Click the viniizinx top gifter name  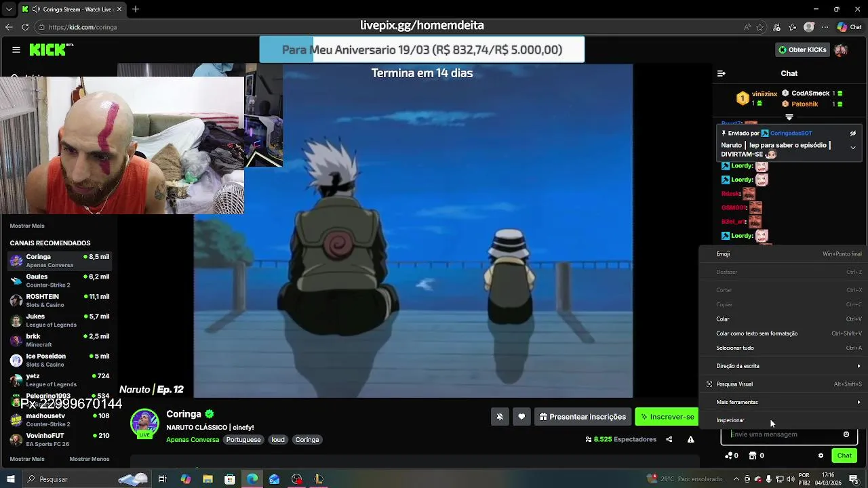click(x=764, y=94)
